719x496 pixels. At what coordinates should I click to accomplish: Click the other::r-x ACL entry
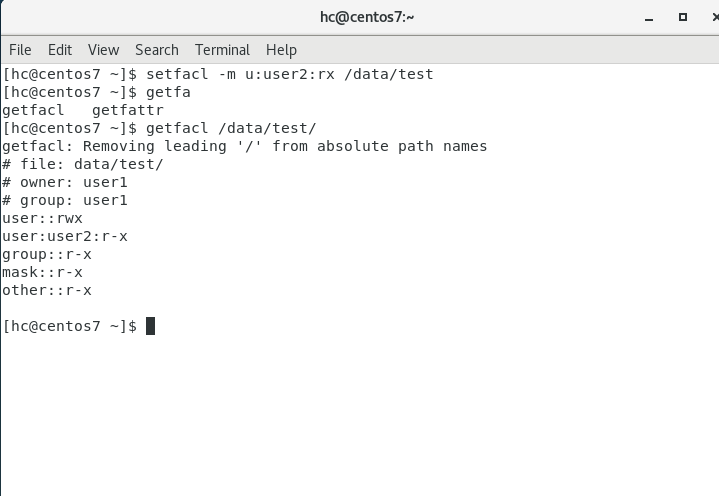coord(47,290)
